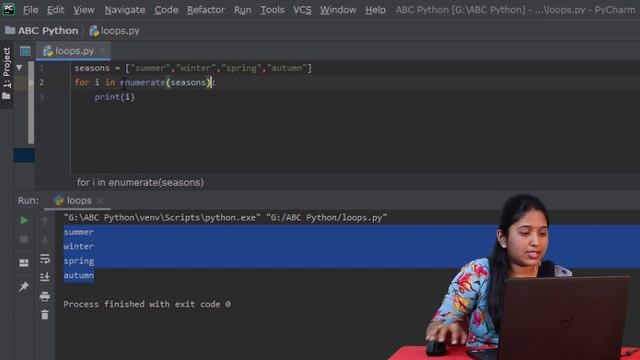Click the project panel vertical scrollbar
This screenshot has width=640, height=360.
coord(31,102)
